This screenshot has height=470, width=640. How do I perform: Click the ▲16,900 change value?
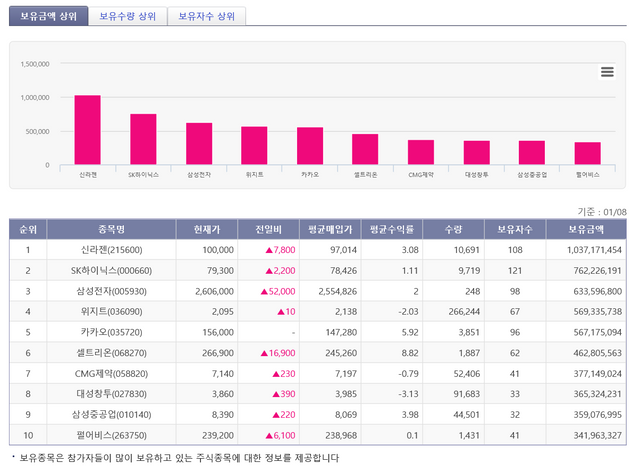point(278,353)
